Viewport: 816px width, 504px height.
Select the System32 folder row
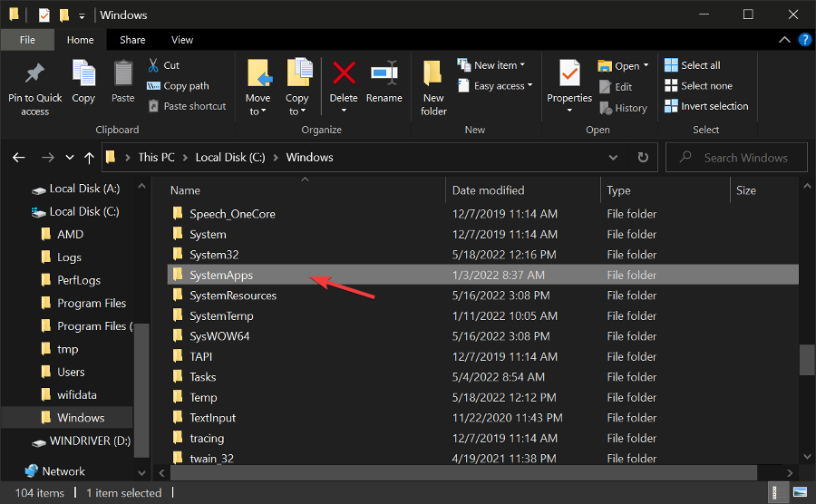click(x=482, y=255)
